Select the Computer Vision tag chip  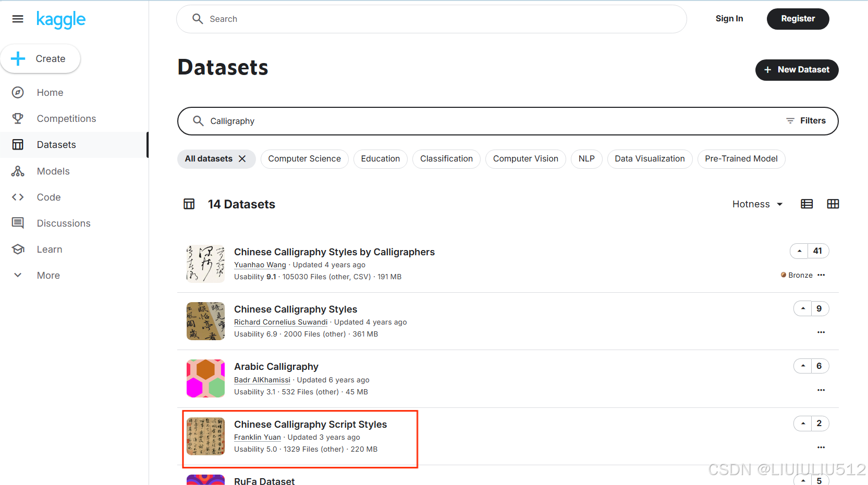click(x=525, y=159)
